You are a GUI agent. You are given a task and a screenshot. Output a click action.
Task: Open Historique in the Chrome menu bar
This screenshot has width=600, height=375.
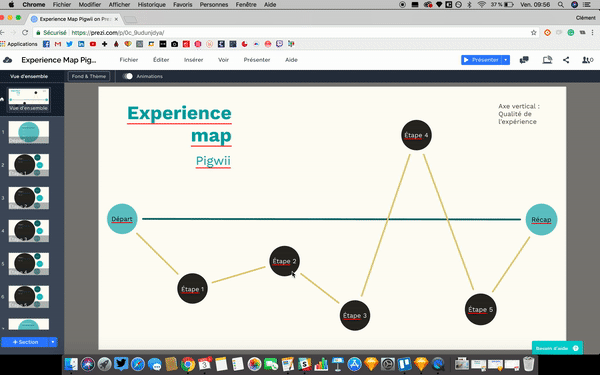coord(152,5)
